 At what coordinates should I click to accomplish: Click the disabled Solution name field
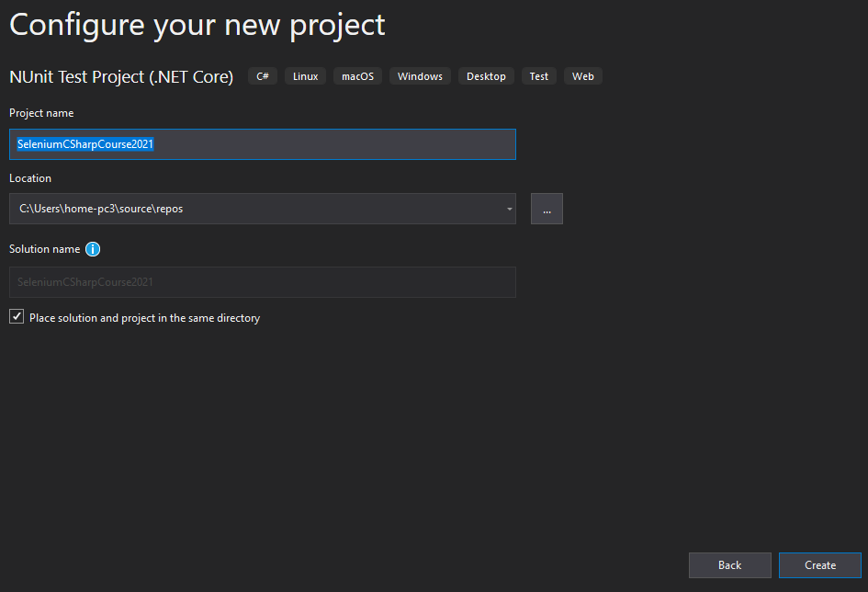coord(263,282)
